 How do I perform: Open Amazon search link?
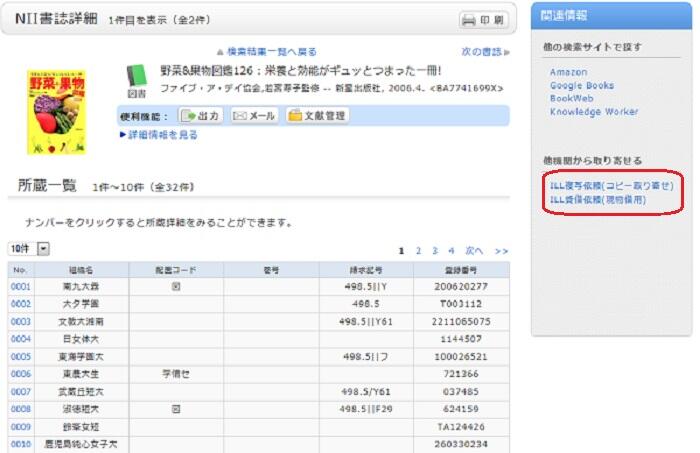pyautogui.click(x=569, y=72)
